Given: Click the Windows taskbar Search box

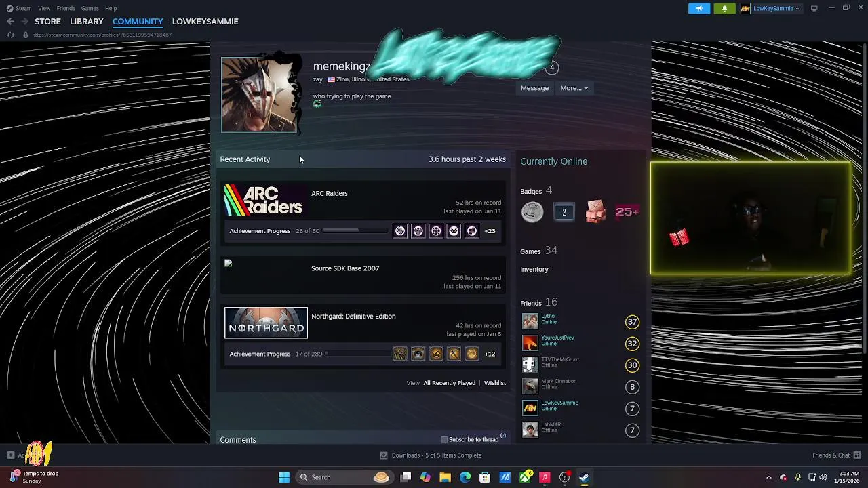Looking at the screenshot, I should (x=346, y=477).
